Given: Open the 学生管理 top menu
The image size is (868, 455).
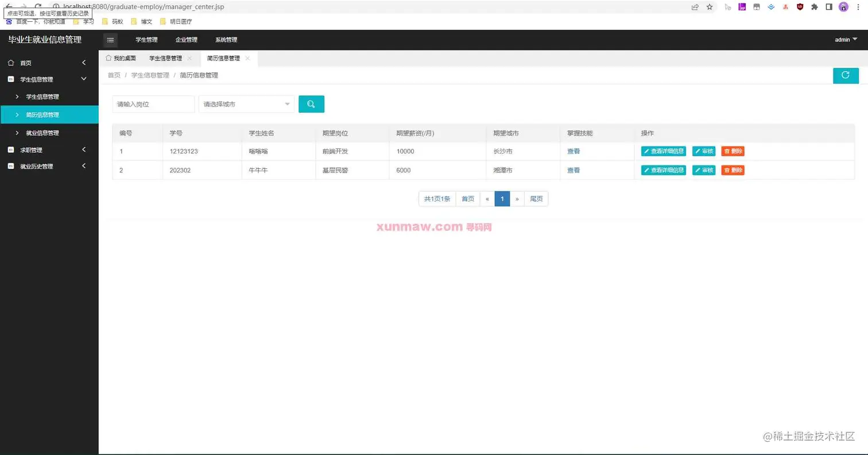Looking at the screenshot, I should coord(146,40).
